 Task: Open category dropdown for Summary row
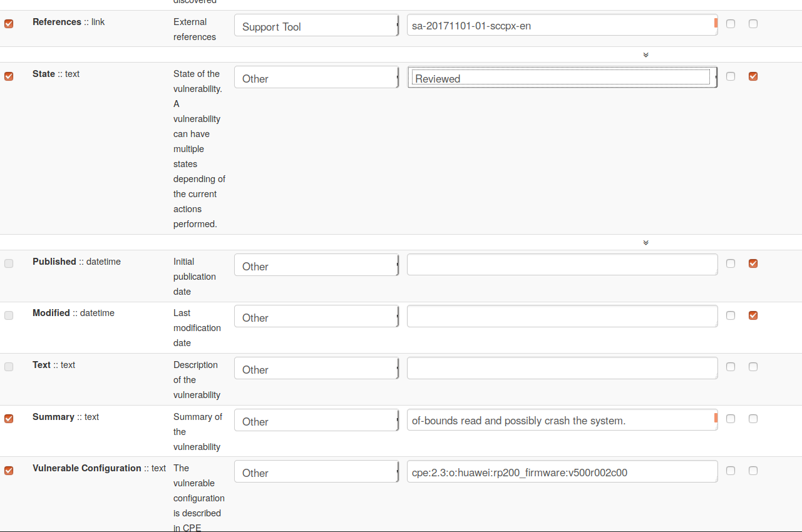(x=316, y=421)
